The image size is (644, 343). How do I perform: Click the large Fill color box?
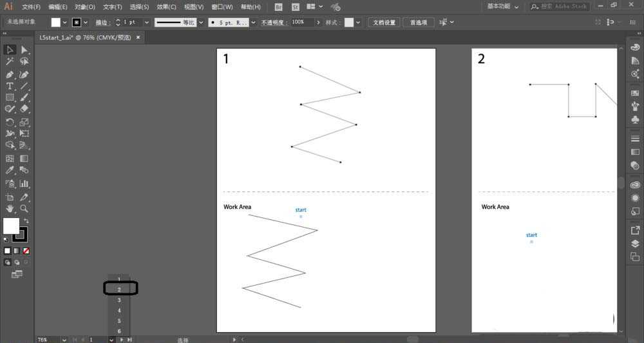[11, 226]
